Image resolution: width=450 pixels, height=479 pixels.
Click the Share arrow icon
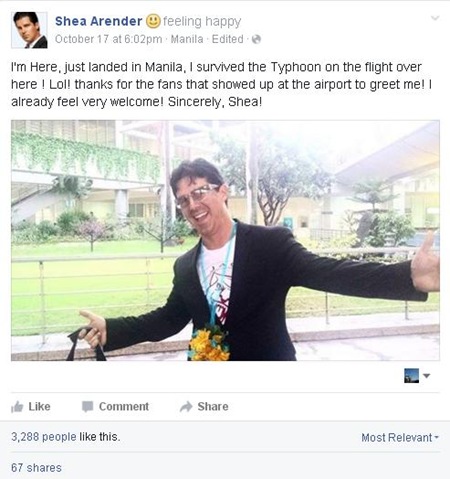point(186,407)
